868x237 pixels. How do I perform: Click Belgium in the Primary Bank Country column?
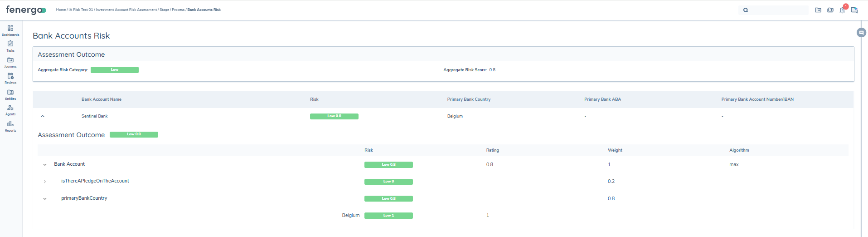pyautogui.click(x=455, y=116)
